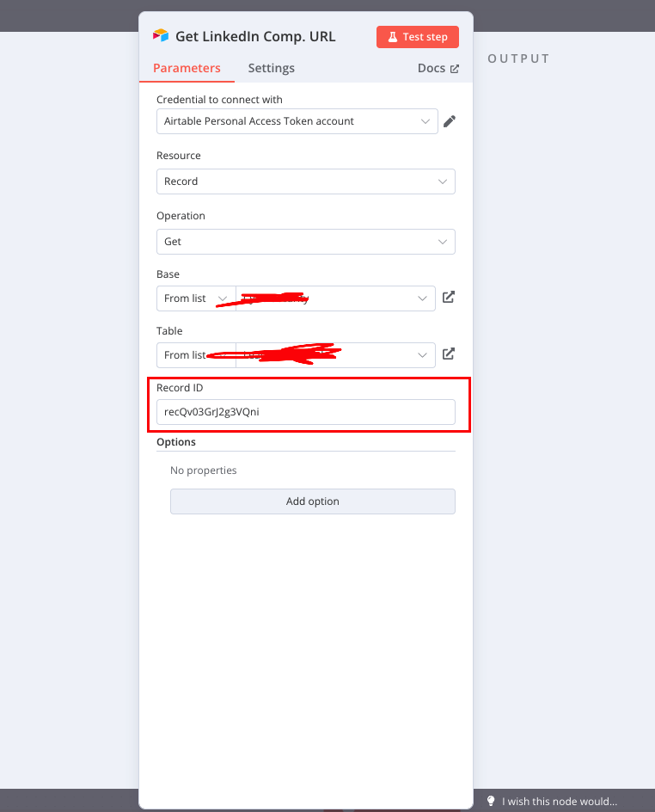Open Table in Airtable via external link icon
Viewport: 655px width, 812px height.
pos(449,354)
